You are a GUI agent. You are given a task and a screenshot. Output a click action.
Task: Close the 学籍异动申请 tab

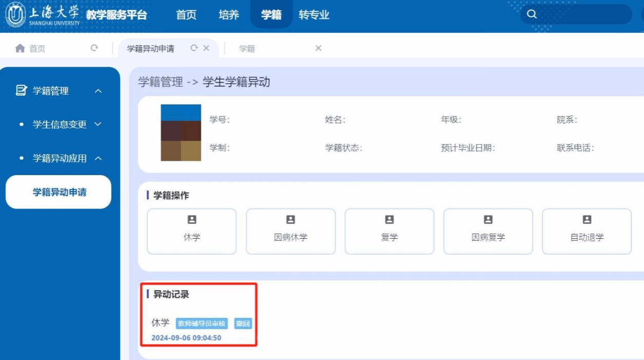tap(206, 48)
